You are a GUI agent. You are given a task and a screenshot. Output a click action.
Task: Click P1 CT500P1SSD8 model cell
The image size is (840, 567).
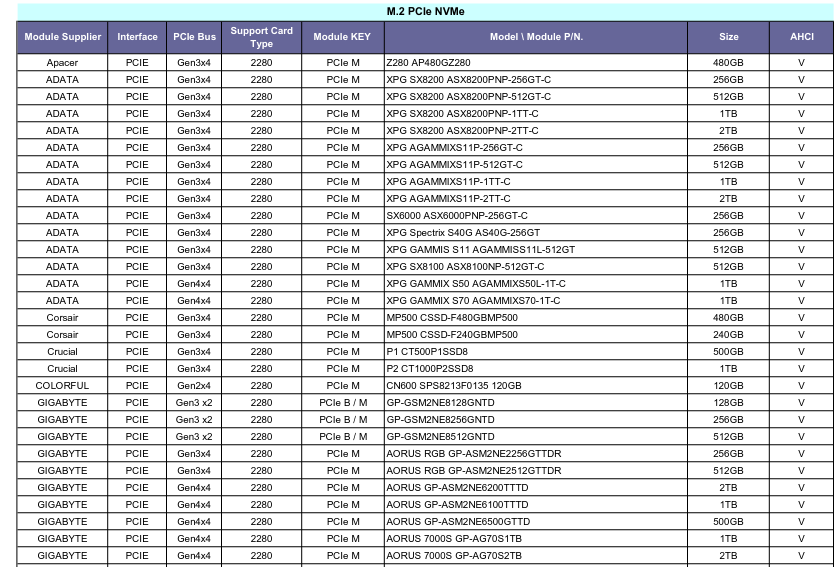[x=536, y=352]
